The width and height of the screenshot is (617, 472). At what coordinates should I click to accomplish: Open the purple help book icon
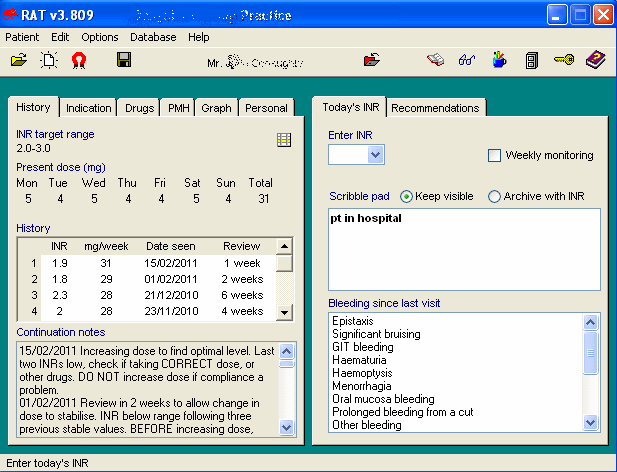pyautogui.click(x=595, y=60)
